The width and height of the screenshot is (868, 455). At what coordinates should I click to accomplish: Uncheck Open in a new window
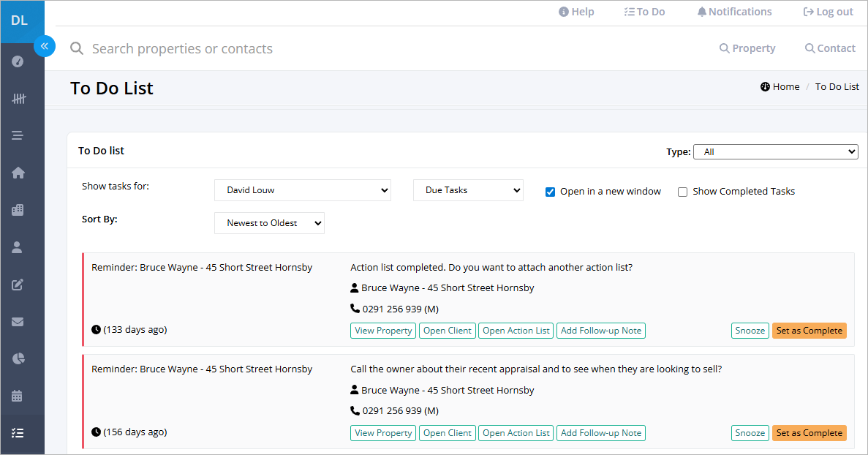550,192
